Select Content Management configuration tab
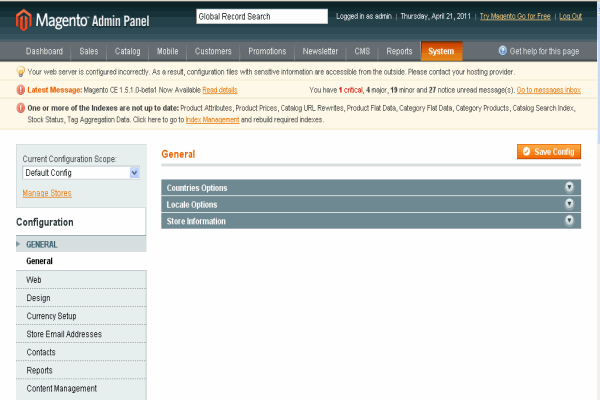 coord(81,389)
